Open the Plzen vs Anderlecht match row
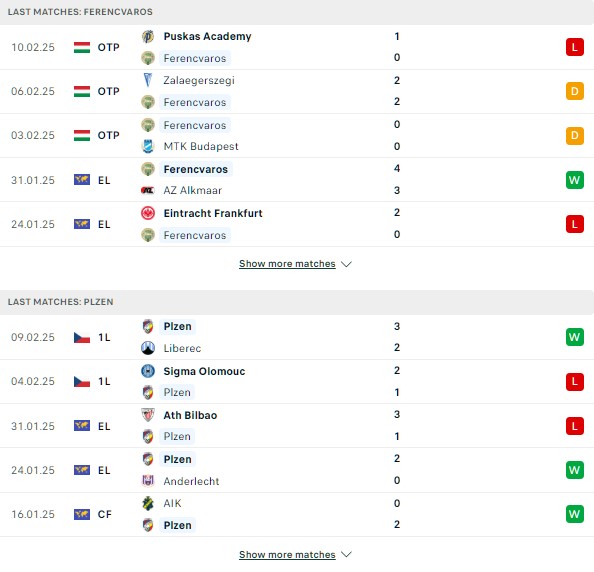 297,470
